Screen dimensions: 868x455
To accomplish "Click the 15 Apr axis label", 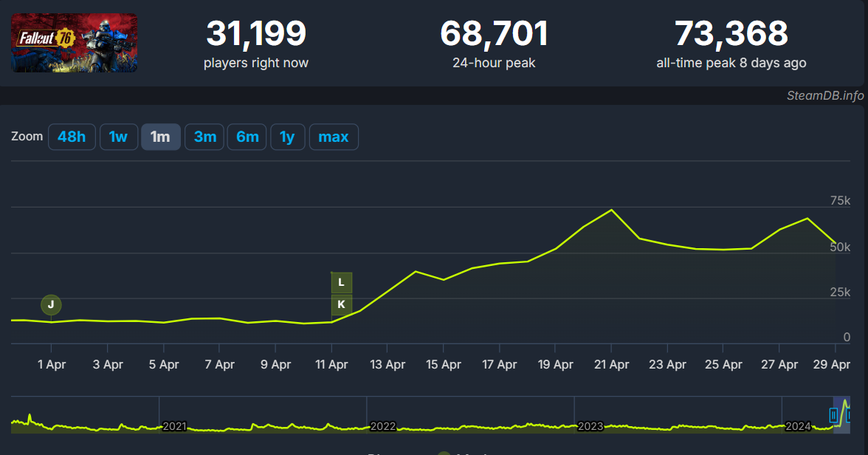I will pos(444,365).
